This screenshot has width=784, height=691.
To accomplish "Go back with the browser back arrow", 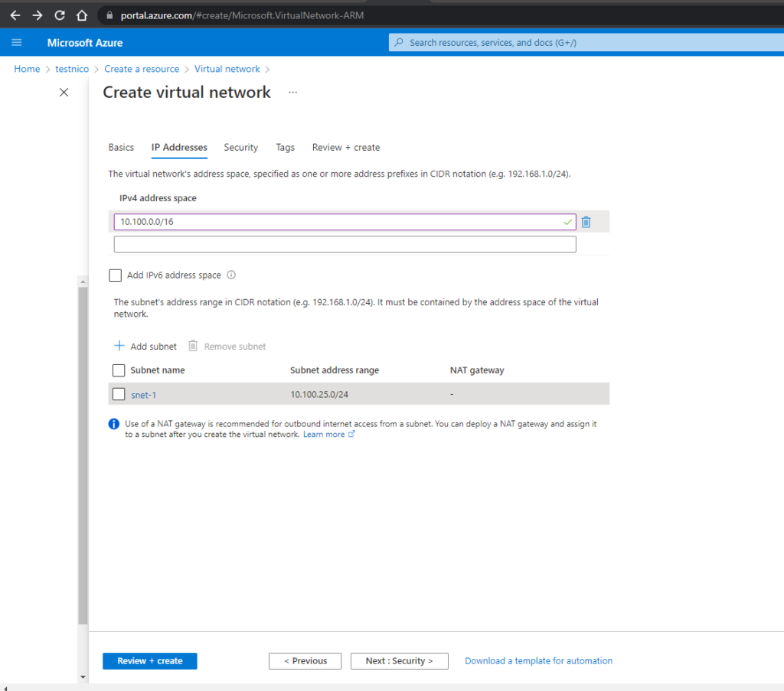I will point(15,15).
